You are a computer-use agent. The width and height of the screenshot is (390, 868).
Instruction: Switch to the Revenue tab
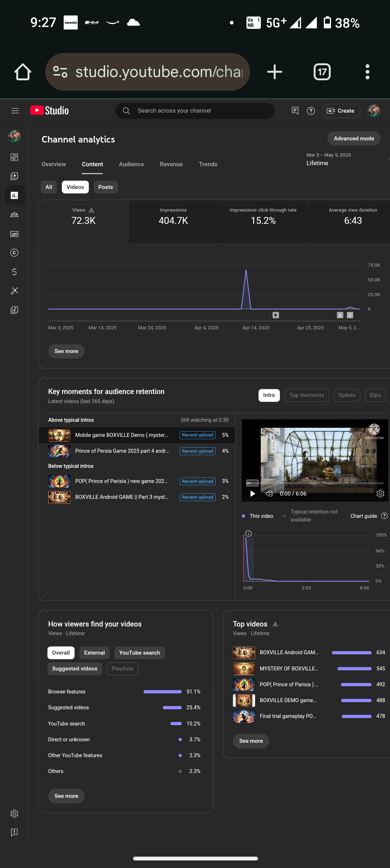click(x=171, y=164)
